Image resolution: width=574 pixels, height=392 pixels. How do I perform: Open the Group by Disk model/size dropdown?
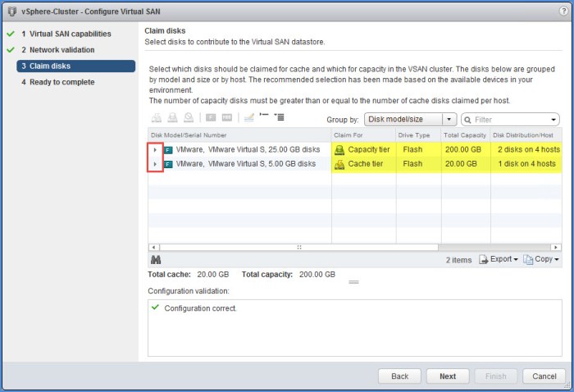pos(410,119)
